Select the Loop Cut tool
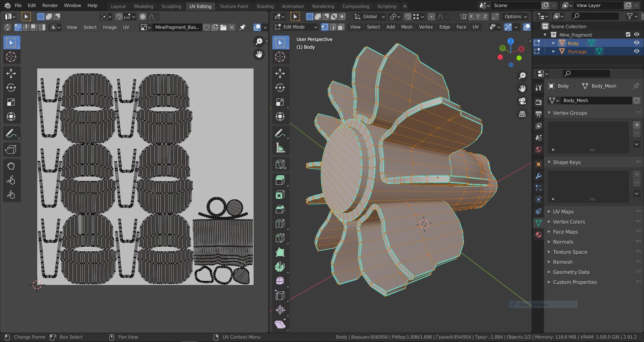 tap(280, 224)
